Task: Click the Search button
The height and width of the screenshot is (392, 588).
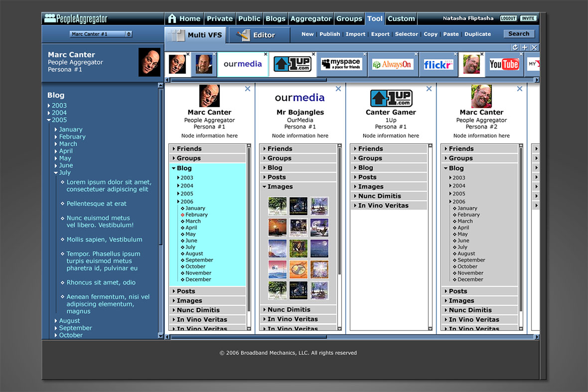Action: [x=519, y=34]
